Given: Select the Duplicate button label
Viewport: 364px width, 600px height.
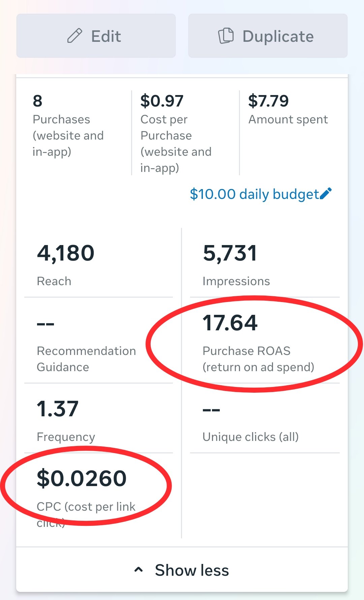Looking at the screenshot, I should [278, 36].
